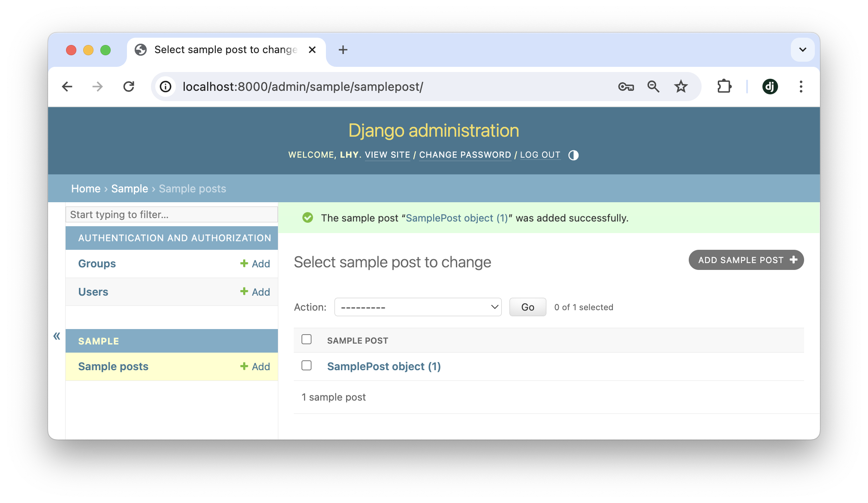868x503 pixels.
Task: Select the Select sample post to change tab
Action: click(x=226, y=51)
